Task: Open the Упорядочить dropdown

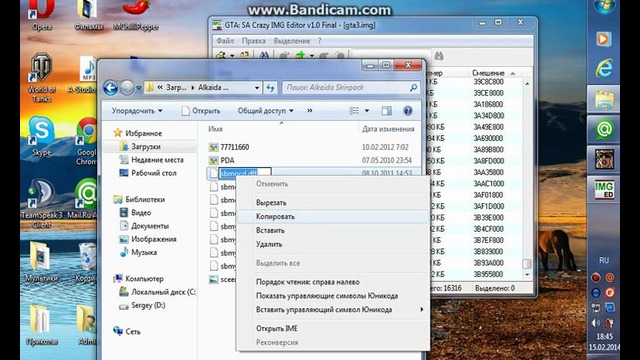Action: 137,111
